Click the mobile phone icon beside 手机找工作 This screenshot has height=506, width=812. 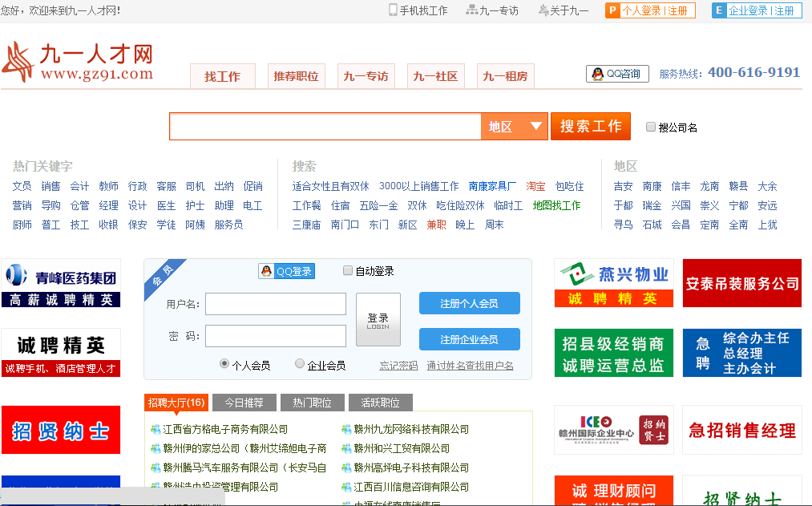pyautogui.click(x=393, y=10)
